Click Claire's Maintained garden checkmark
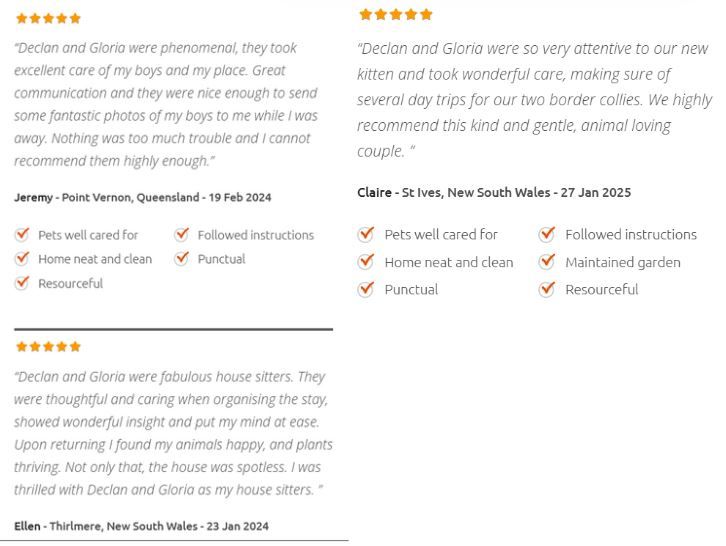The image size is (726, 546). pos(547,262)
